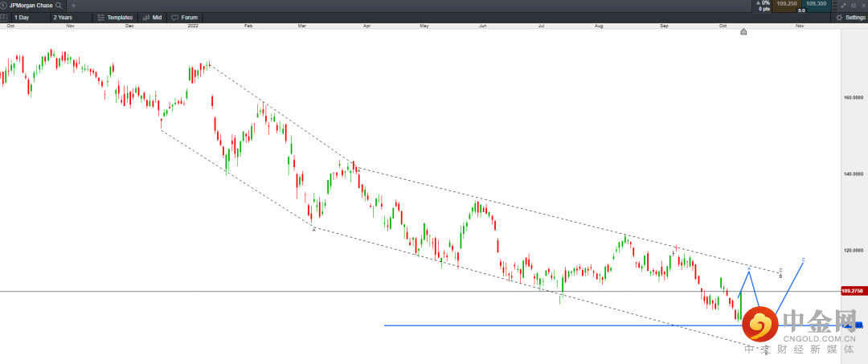The width and height of the screenshot is (868, 364).
Task: Click the sell price 109.250
Action: pyautogui.click(x=787, y=5)
